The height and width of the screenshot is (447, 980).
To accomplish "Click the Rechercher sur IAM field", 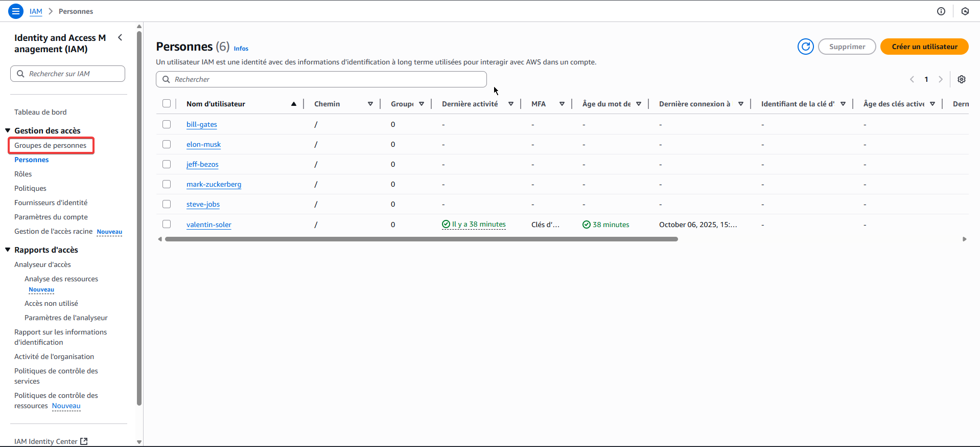I will 67,74.
